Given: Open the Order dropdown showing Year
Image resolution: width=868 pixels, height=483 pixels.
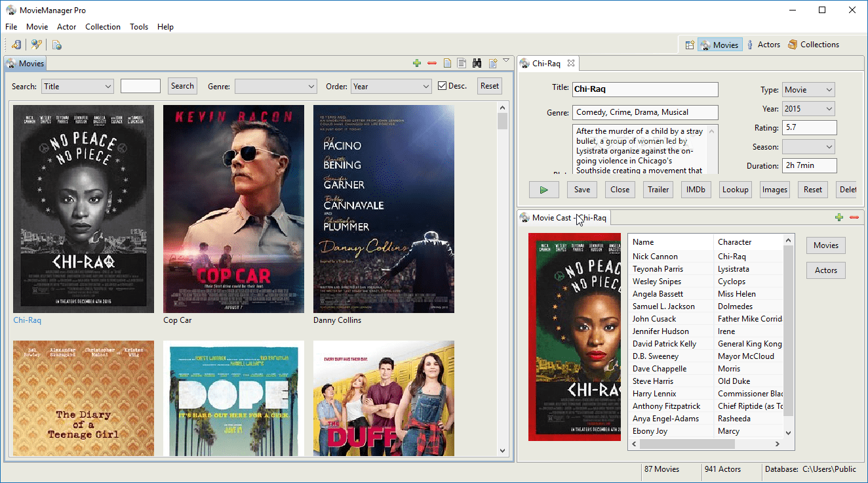Looking at the screenshot, I should [x=391, y=86].
